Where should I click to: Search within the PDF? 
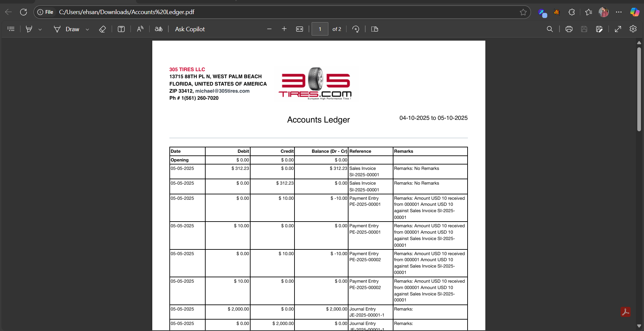tap(550, 29)
